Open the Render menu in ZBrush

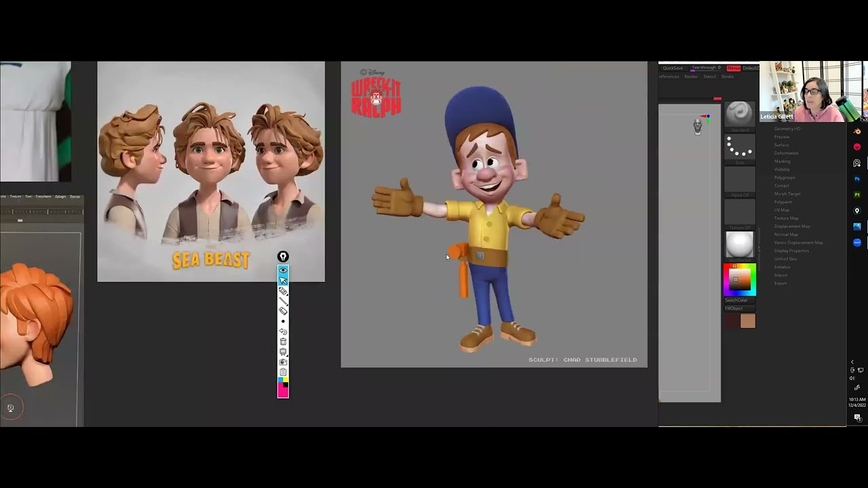tap(691, 77)
